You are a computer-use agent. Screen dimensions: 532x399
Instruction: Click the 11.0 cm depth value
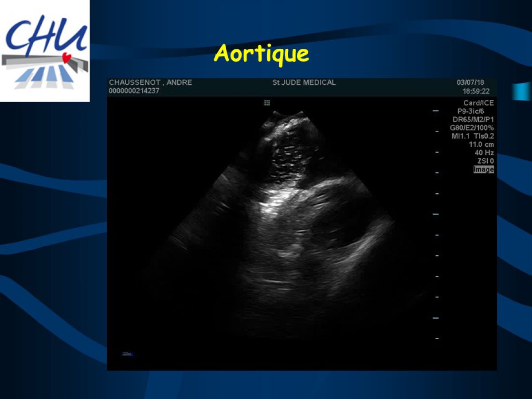click(x=481, y=145)
